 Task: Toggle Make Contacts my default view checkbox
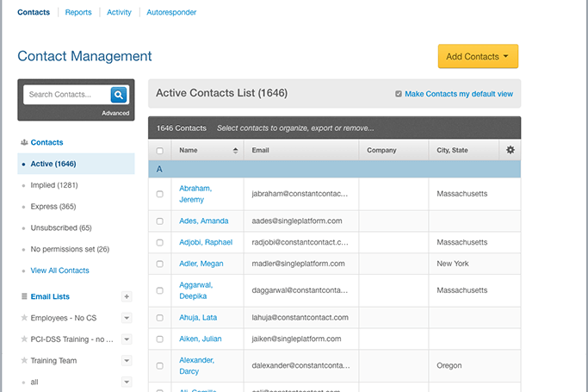coord(398,94)
